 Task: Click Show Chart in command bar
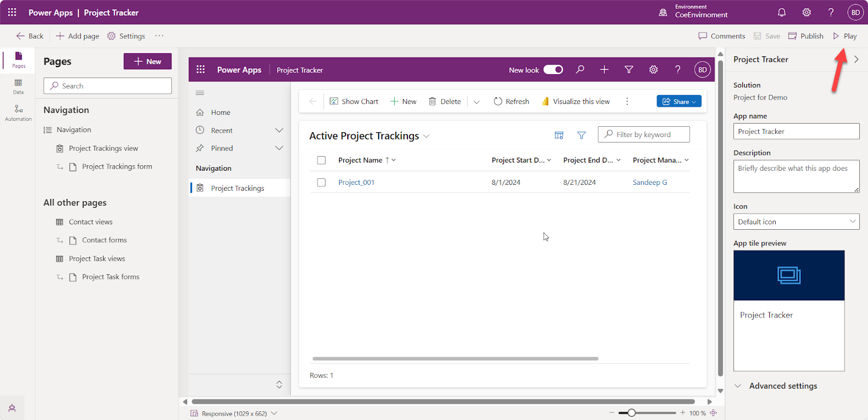pos(354,101)
